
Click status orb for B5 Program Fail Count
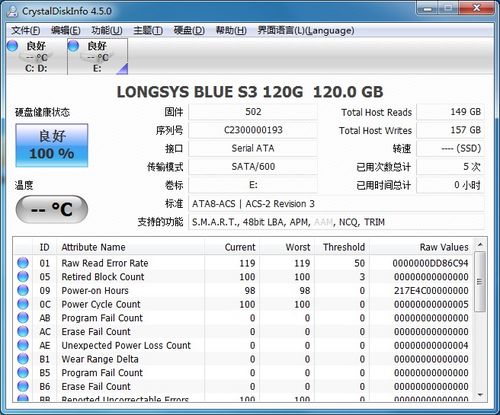pyautogui.click(x=23, y=372)
